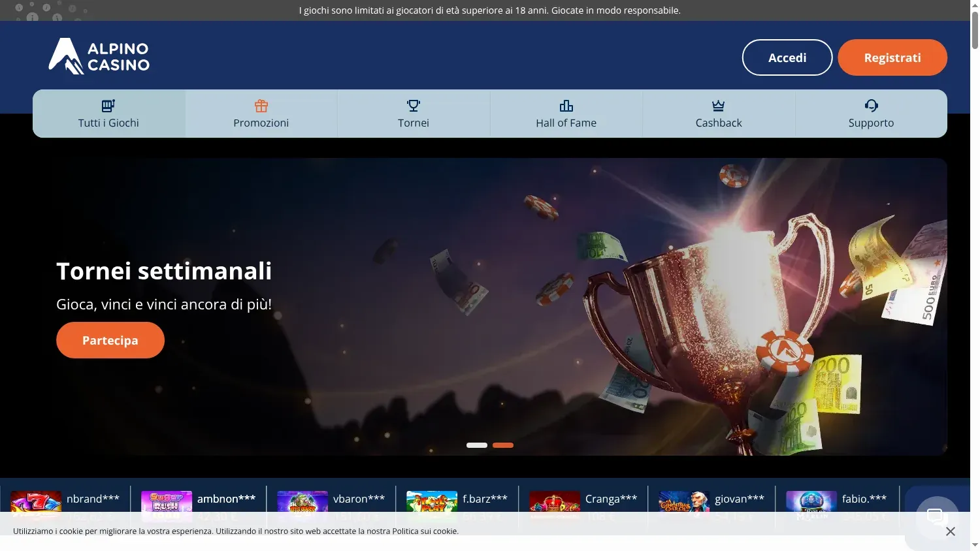Click the Accedi login button
This screenshot has height=551, width=980.
click(x=787, y=57)
